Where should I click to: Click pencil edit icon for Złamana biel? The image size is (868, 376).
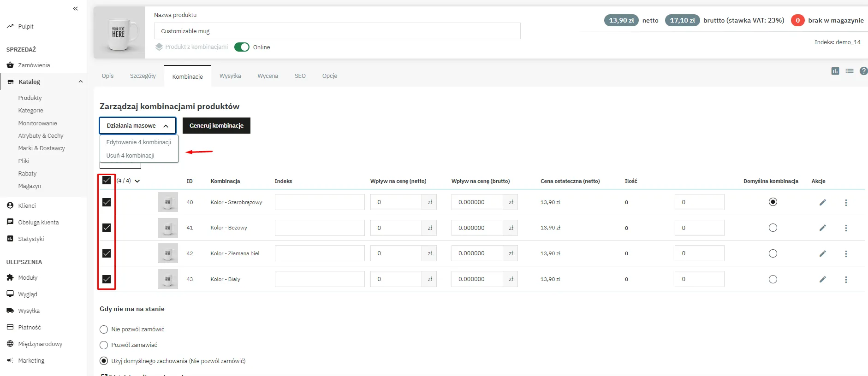coord(822,253)
